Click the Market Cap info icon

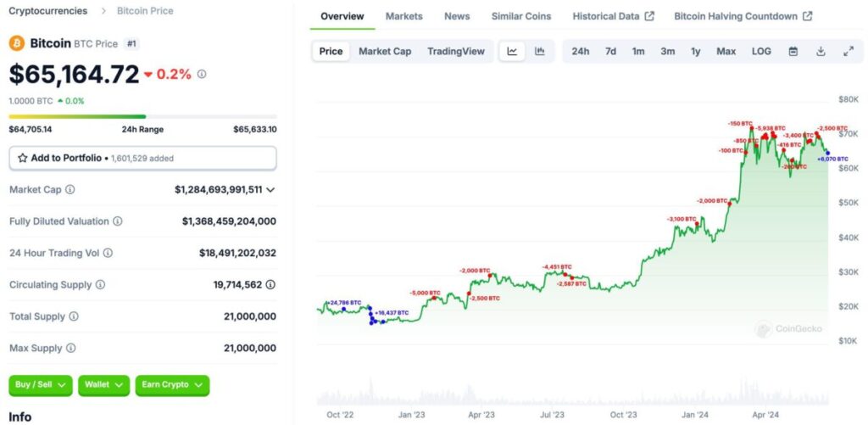point(70,190)
